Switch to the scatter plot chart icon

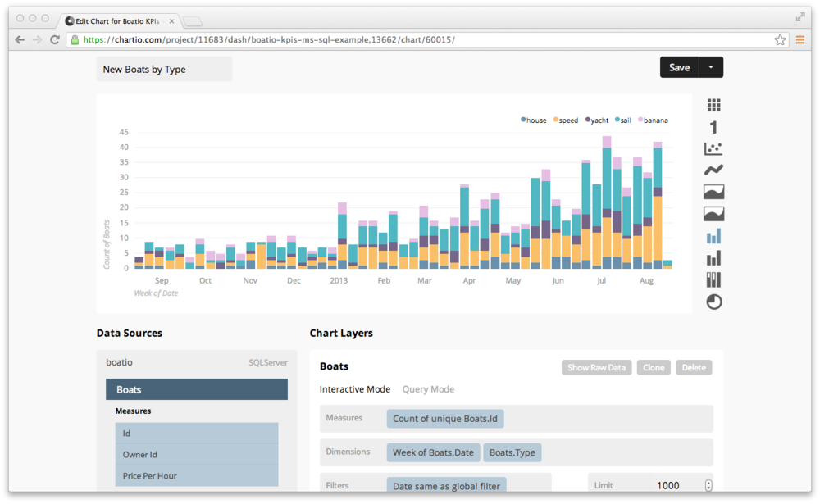tap(713, 148)
